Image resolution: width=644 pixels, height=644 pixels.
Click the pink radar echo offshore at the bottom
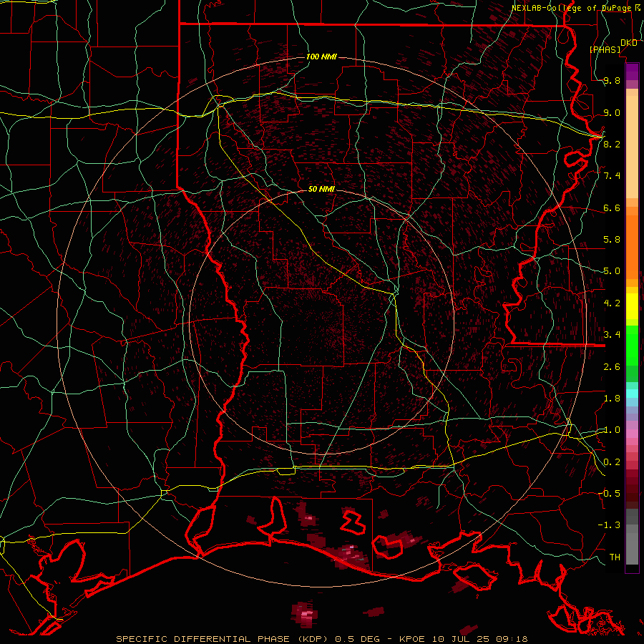click(x=305, y=615)
